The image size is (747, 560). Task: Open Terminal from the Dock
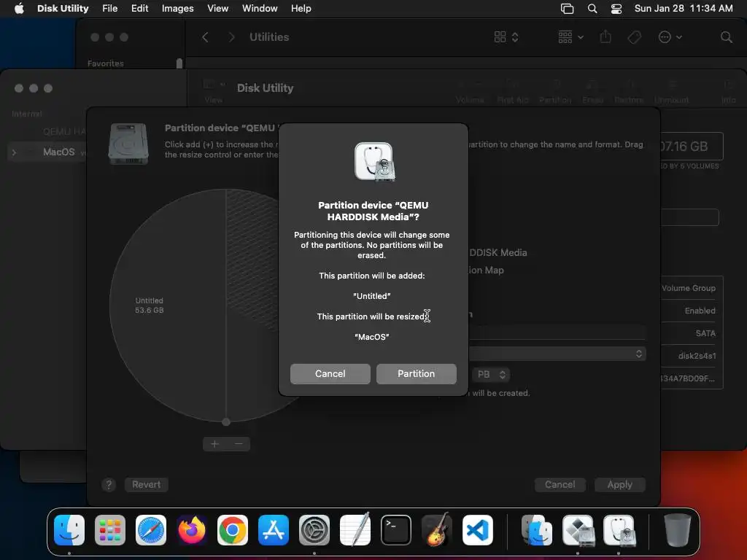tap(396, 529)
